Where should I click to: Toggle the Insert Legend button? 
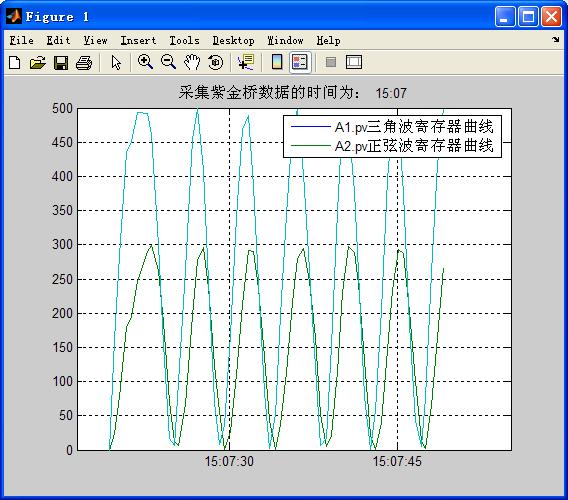[300, 62]
